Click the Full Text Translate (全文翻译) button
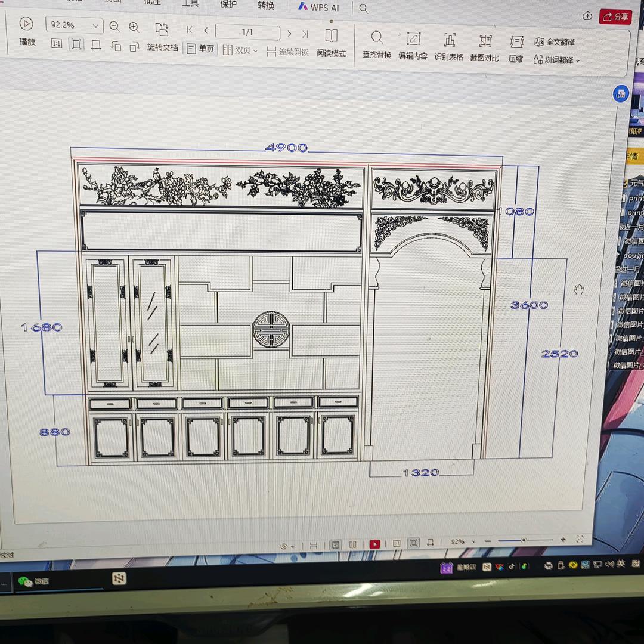Screen dimensions: 644x644 point(555,42)
